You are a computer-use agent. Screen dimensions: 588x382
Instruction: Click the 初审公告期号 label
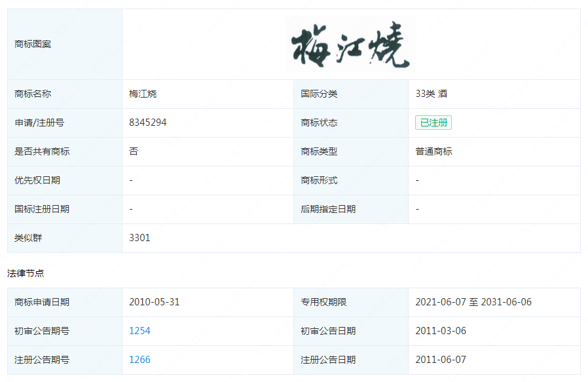pos(42,331)
